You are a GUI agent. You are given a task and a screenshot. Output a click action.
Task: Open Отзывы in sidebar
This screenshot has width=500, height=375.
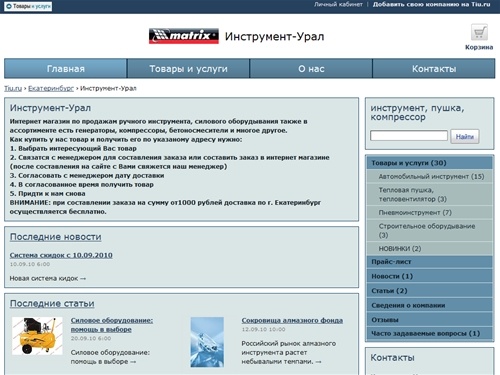[x=429, y=319]
